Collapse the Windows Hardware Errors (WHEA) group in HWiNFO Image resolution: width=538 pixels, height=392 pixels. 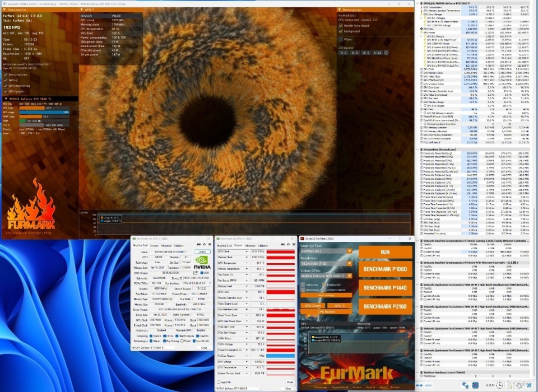[x=418, y=372]
